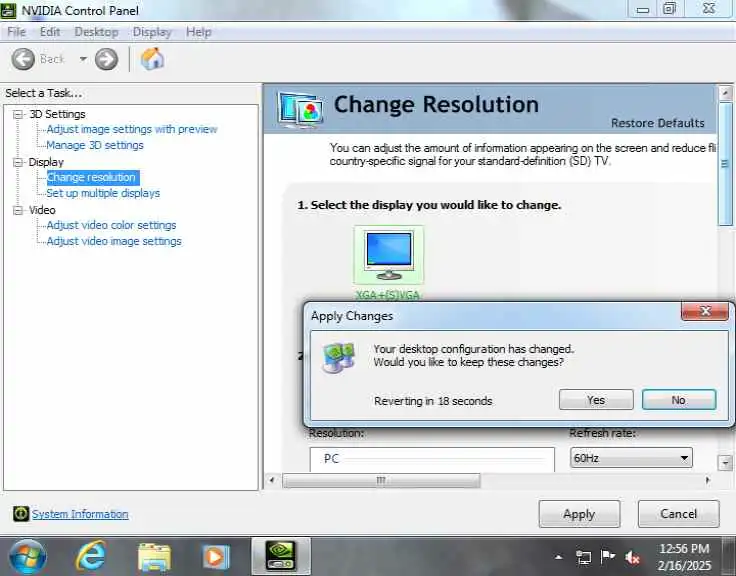Screen dimensions: 736x576
Task: Click the NVIDIA logo in title bar
Action: click(8, 10)
